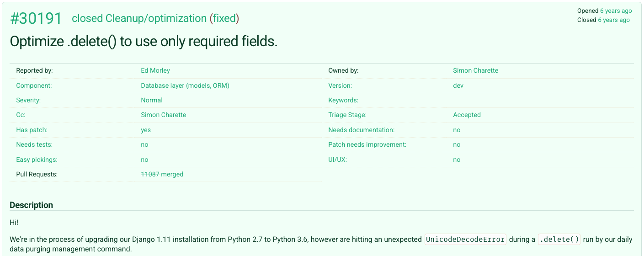Open the Database layer (models, ORM) component link
644x256 pixels.
point(185,85)
